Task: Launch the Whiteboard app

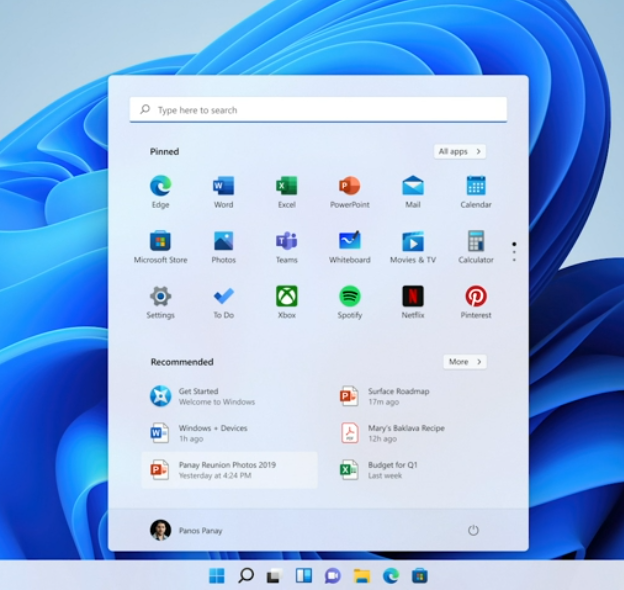Action: pyautogui.click(x=349, y=247)
